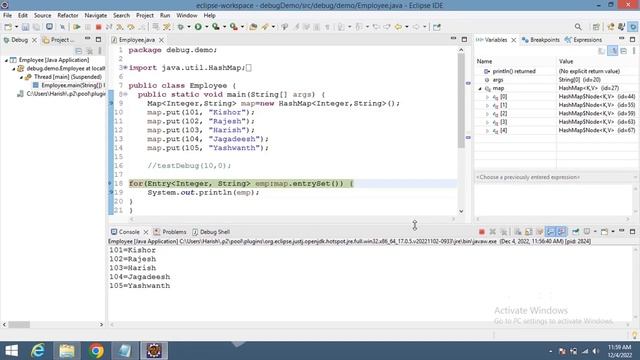This screenshot has width=640, height=360.
Task: Switch to the Java perspective icon
Action: click(622, 27)
